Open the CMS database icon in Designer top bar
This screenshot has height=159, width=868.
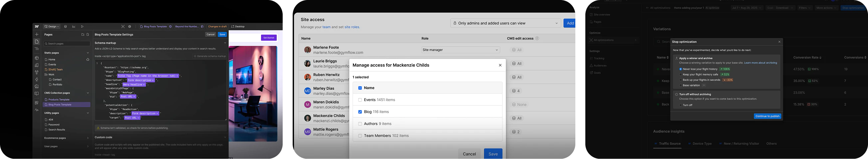pos(65,27)
